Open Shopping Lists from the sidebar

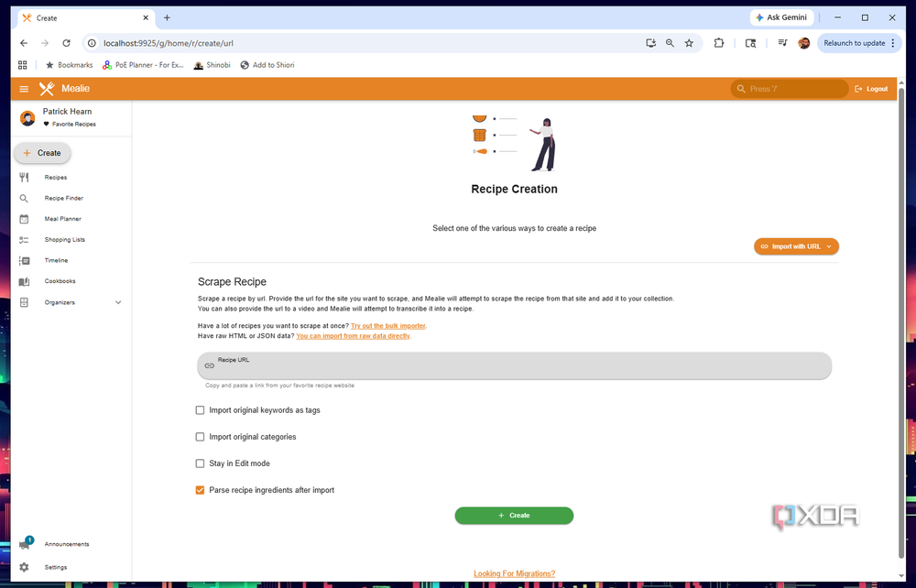point(64,239)
